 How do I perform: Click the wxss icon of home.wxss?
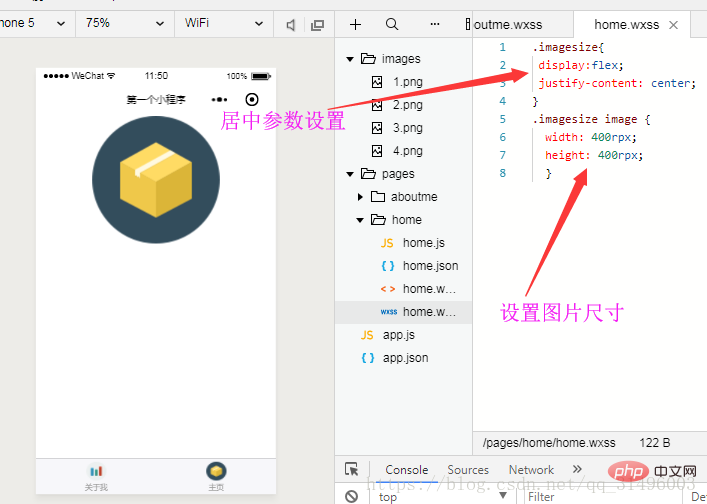pos(389,312)
